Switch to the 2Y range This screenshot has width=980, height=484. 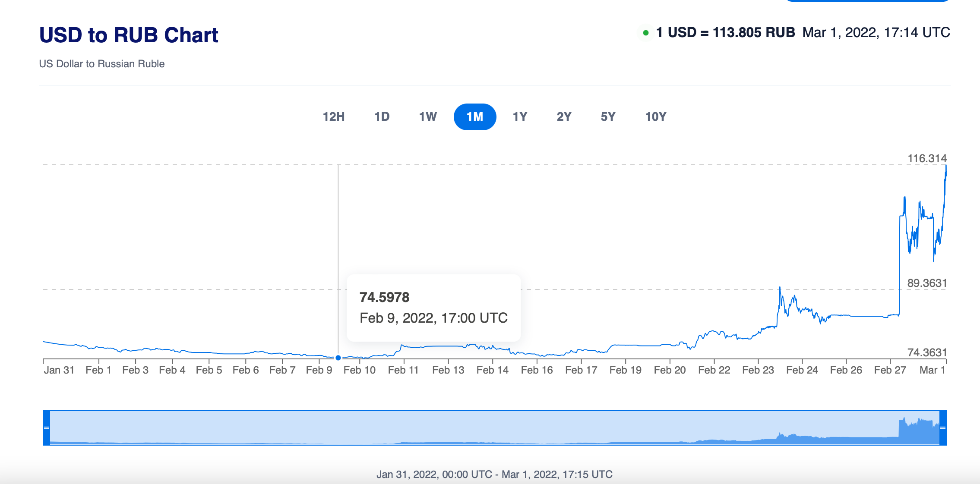pos(564,116)
